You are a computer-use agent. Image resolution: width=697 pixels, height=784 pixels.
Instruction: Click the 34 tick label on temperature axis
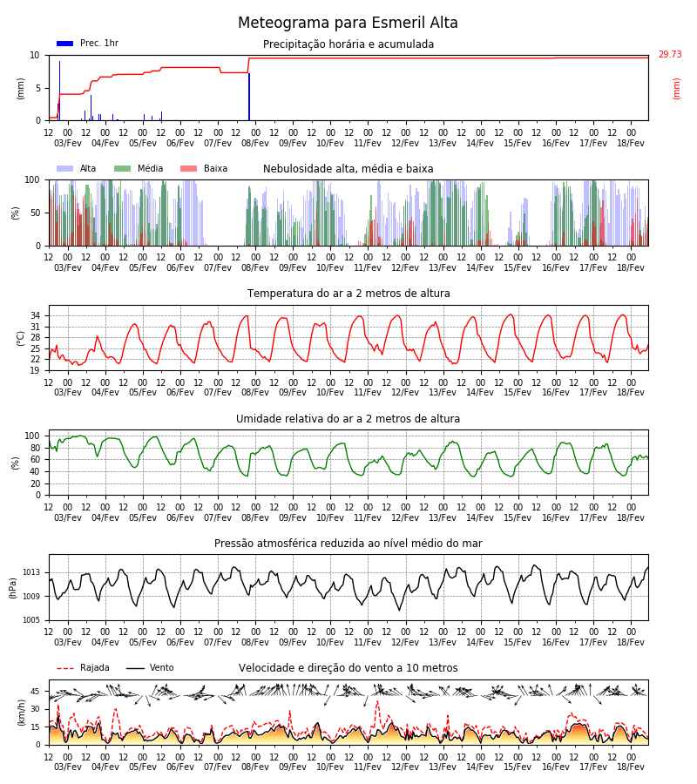(36, 316)
